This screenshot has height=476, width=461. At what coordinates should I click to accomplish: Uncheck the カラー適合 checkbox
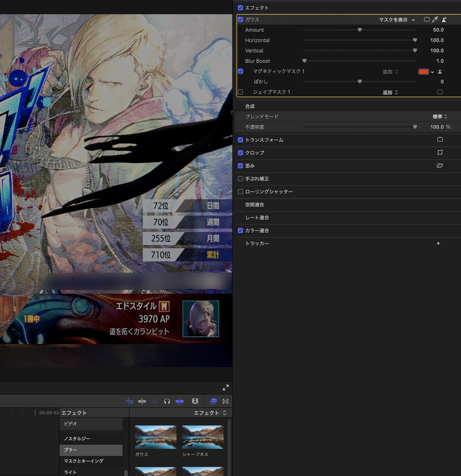tap(240, 231)
